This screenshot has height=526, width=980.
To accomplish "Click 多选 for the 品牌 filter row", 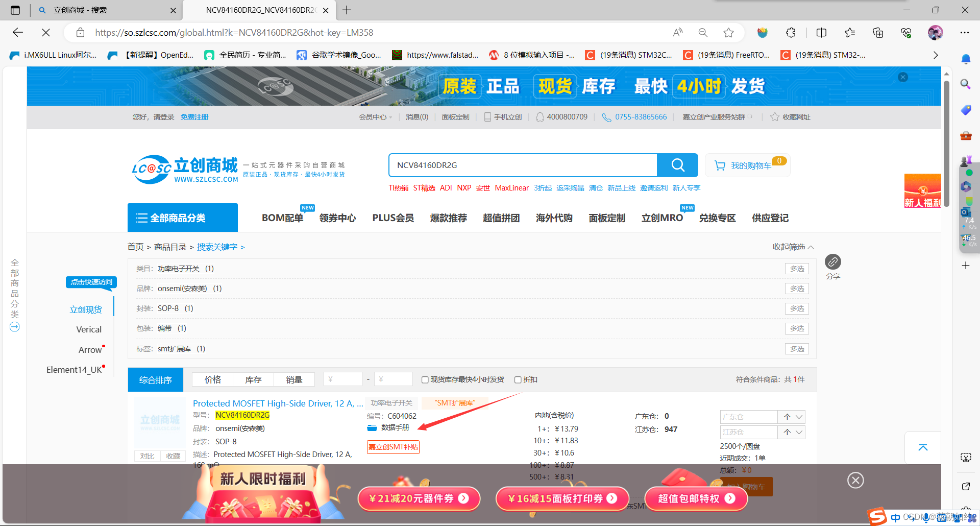I will [x=797, y=289].
